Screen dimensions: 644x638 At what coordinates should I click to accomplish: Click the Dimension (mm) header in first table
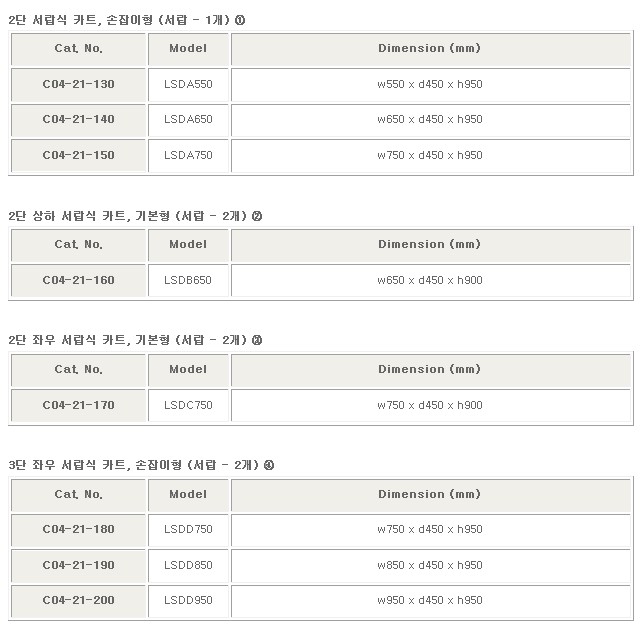(430, 49)
